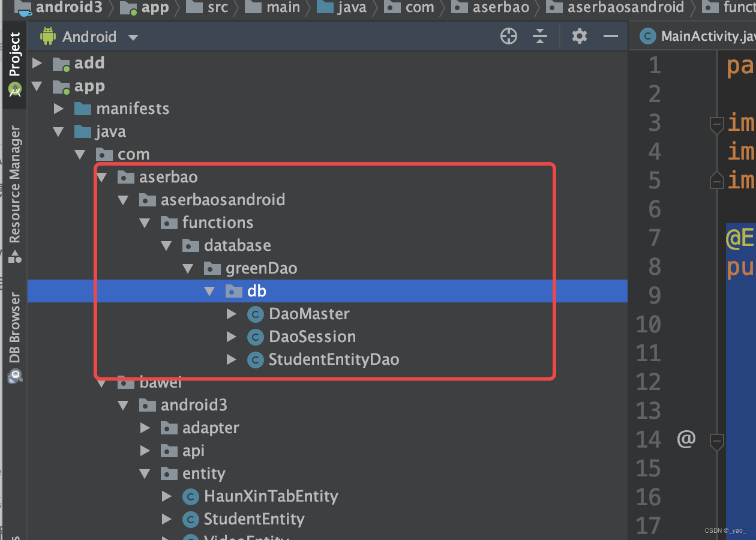Click the com package icon
This screenshot has height=540, width=756.
pyautogui.click(x=104, y=154)
